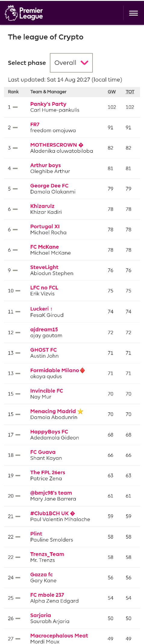144x644 pixels.
Task: Open the hamburger menu icon
Action: [133, 13]
